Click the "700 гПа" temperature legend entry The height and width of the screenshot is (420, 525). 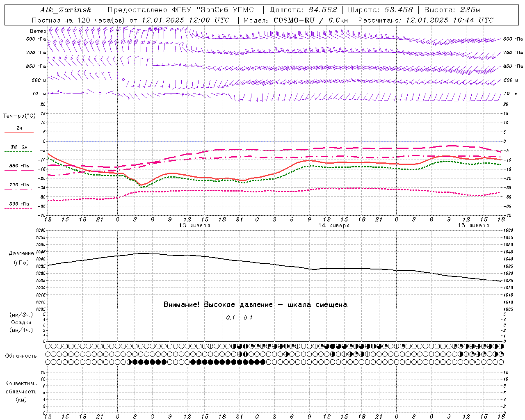coord(19,185)
